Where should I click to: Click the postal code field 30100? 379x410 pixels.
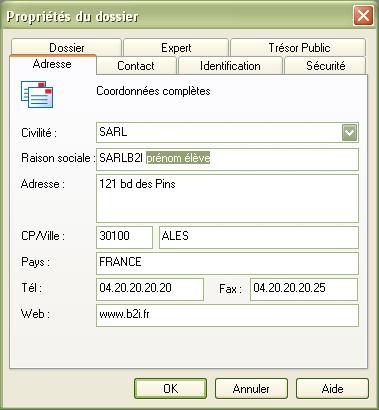(124, 237)
